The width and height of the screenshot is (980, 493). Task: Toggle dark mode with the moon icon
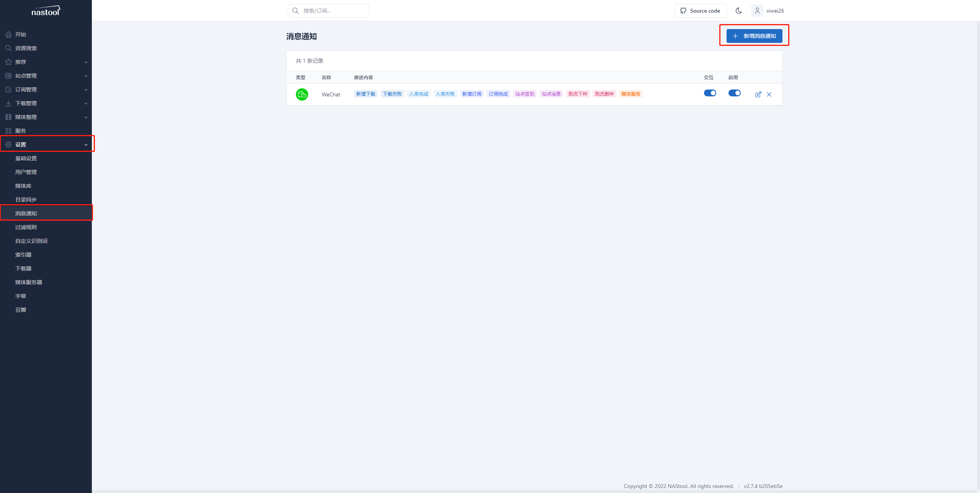[x=738, y=11]
